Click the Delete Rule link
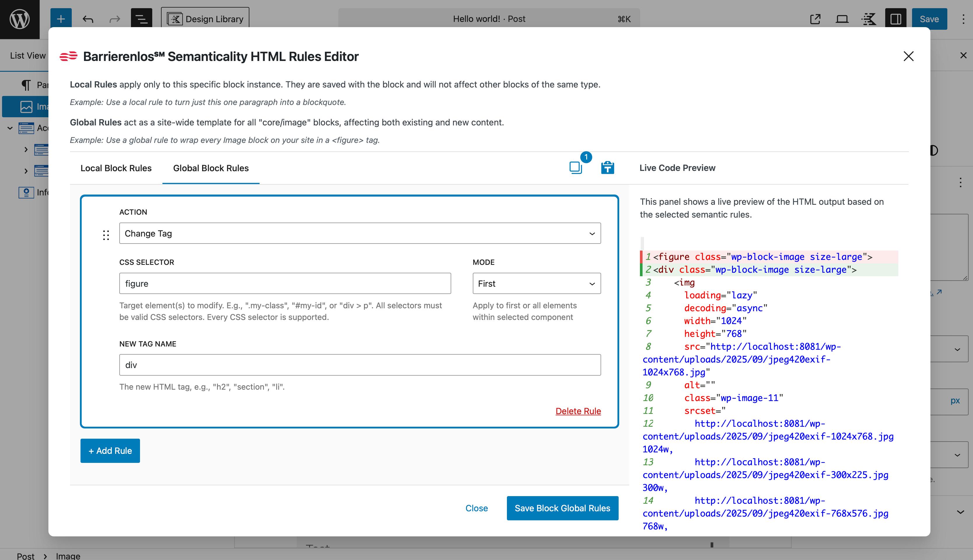 (578, 411)
